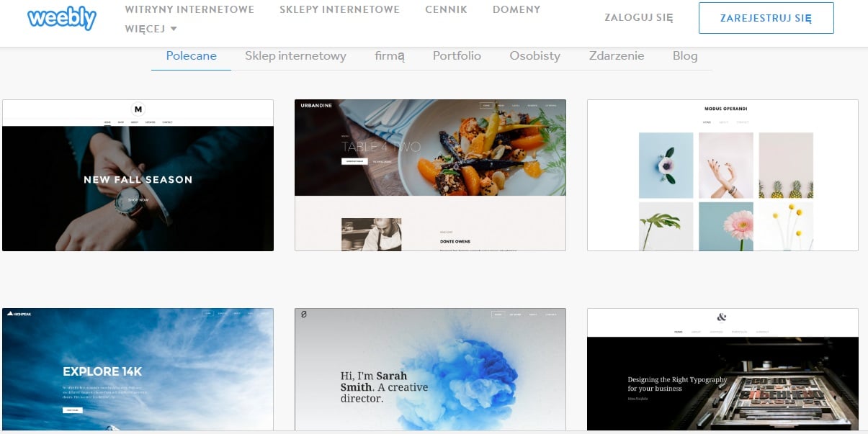The image size is (868, 434).
Task: Open Witryny Internetowe menu item
Action: [189, 10]
